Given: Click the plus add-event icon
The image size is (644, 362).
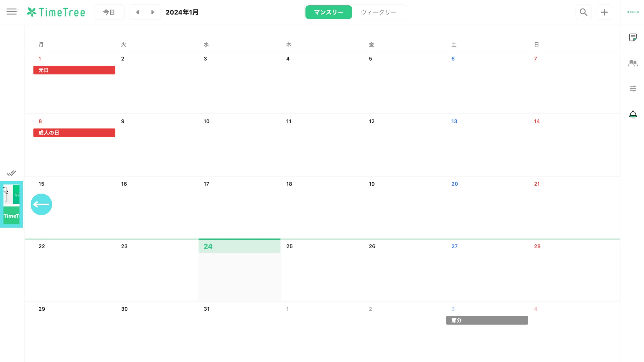Looking at the screenshot, I should coord(604,12).
